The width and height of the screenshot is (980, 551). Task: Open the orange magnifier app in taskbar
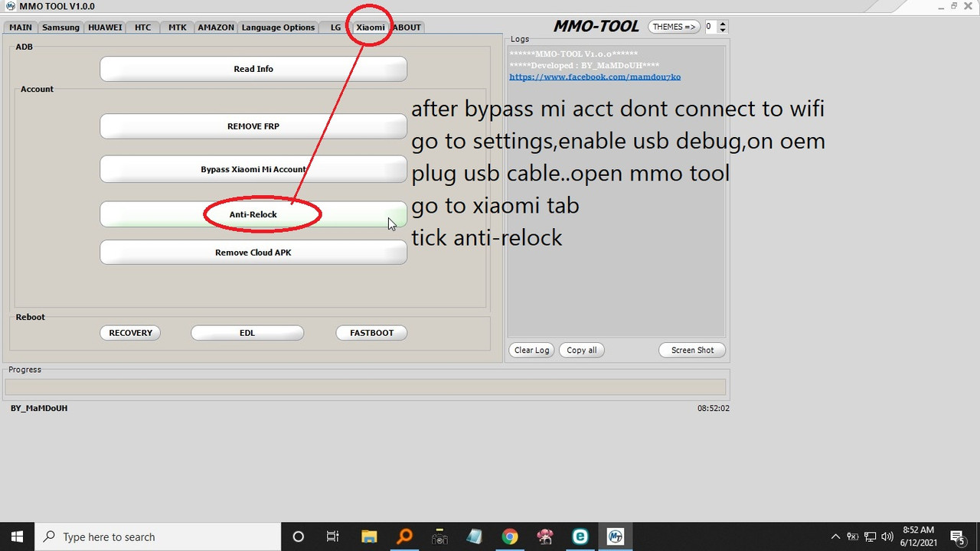pos(403,536)
